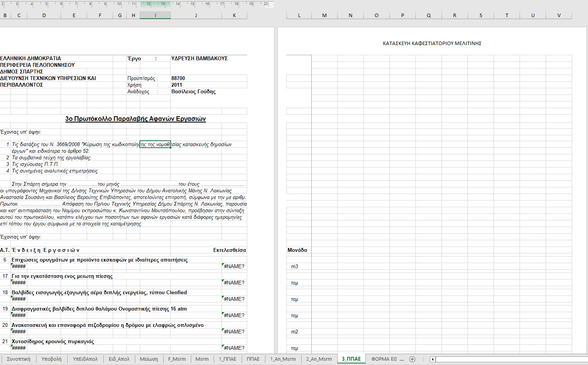Go to the 1_An_Msrm sheet tab
Image resolution: width=588 pixels, height=365 pixels.
click(283, 359)
